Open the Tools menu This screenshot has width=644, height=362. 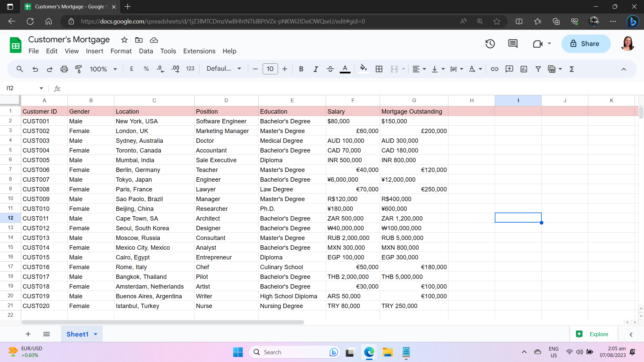click(x=168, y=51)
